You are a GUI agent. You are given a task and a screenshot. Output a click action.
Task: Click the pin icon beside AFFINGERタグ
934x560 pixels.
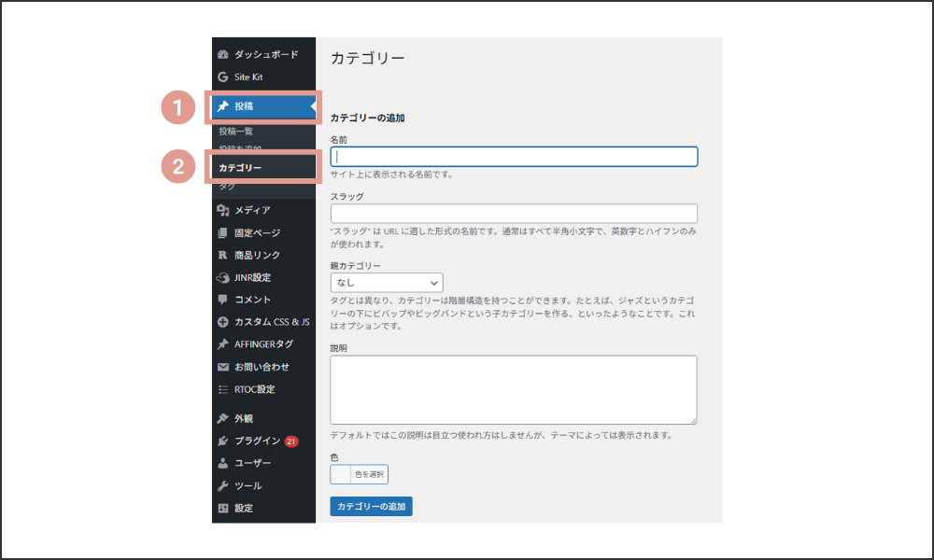[223, 344]
